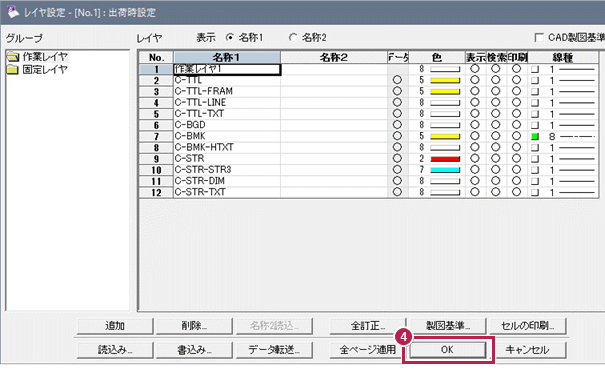Click the cyan color swatch of C-STR-STR3
The image size is (605, 369).
pos(445,170)
